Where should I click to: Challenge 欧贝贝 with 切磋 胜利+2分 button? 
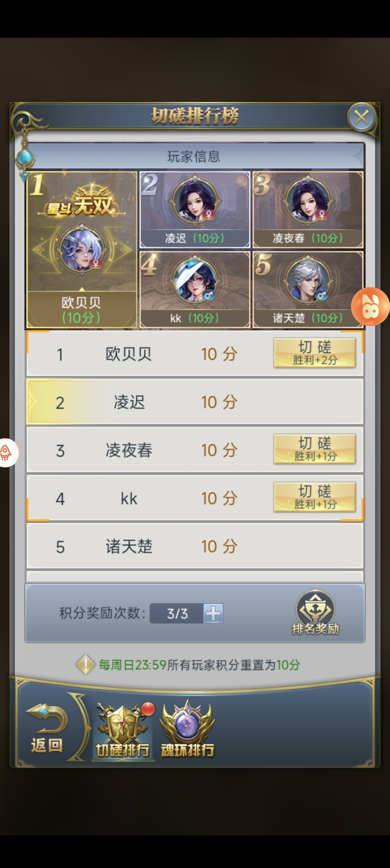315,353
